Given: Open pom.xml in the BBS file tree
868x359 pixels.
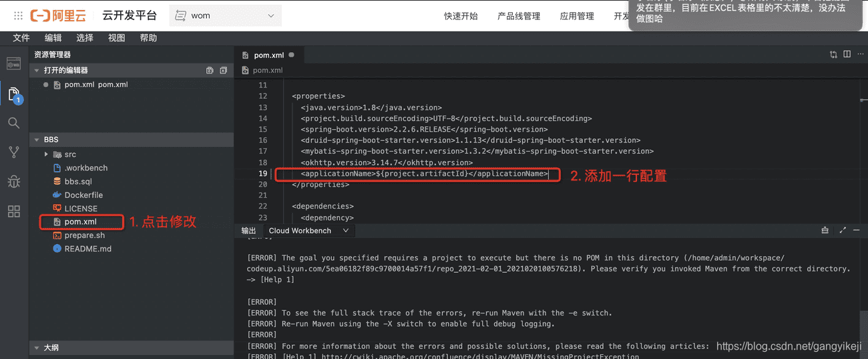Looking at the screenshot, I should point(80,222).
